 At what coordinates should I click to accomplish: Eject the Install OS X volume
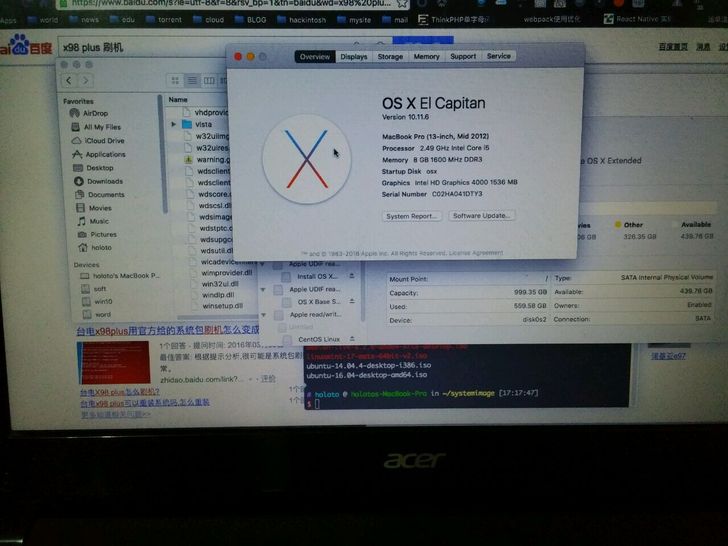click(x=352, y=276)
